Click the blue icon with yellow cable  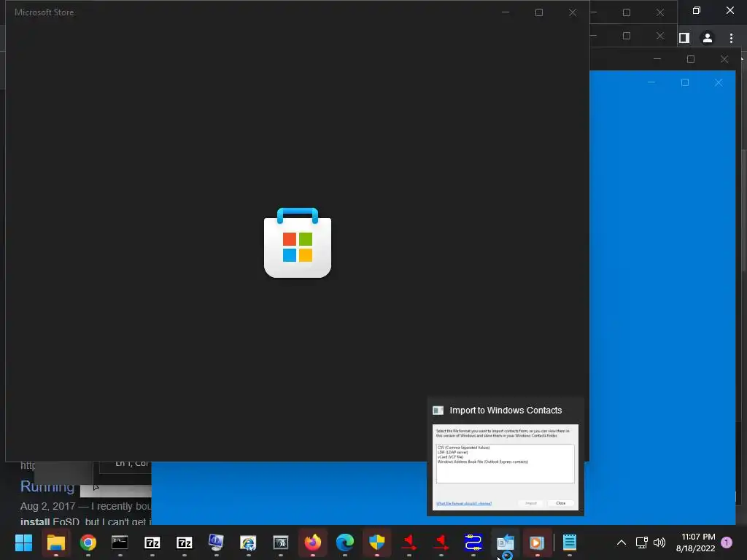point(473,542)
